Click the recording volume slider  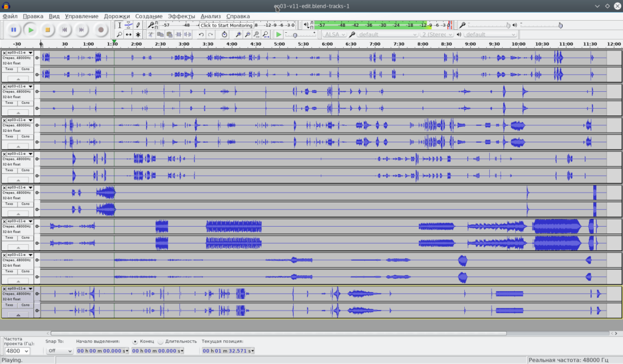(x=489, y=25)
